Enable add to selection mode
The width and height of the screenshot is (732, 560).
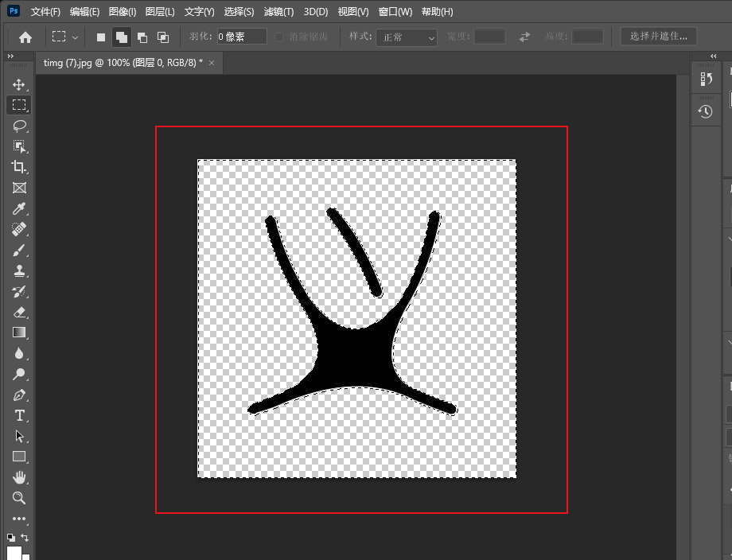(122, 36)
